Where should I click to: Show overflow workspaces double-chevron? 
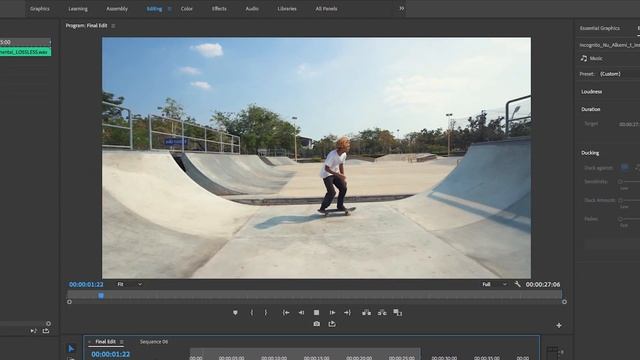coord(402,9)
